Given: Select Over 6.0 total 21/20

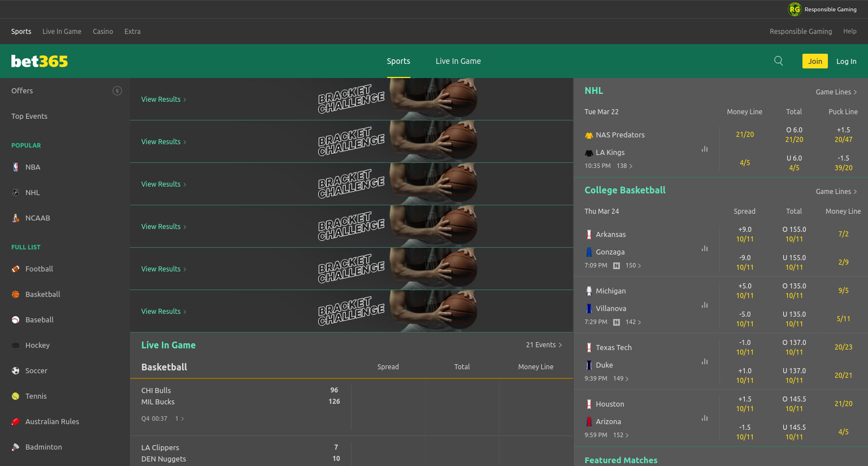Looking at the screenshot, I should (794, 135).
